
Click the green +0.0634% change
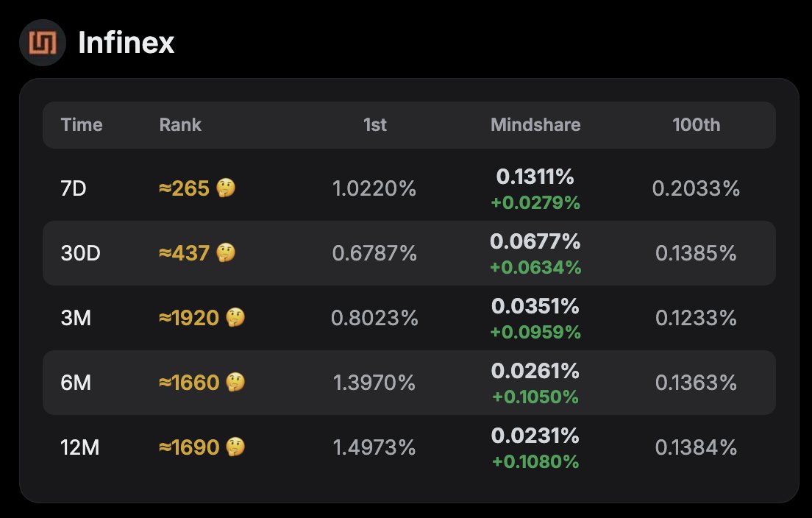pos(535,267)
